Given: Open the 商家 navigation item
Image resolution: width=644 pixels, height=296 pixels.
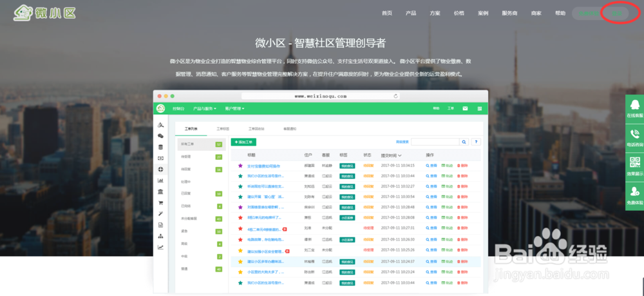Looking at the screenshot, I should coord(536,13).
